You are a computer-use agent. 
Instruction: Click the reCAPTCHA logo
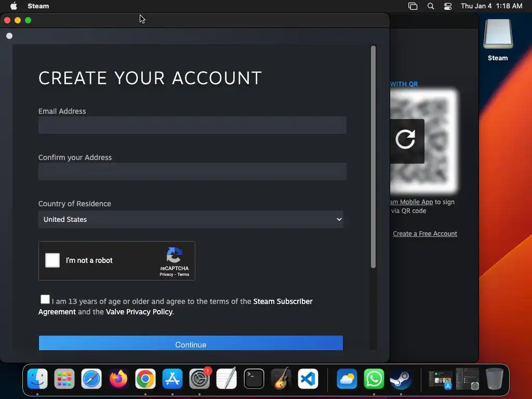[x=175, y=255]
